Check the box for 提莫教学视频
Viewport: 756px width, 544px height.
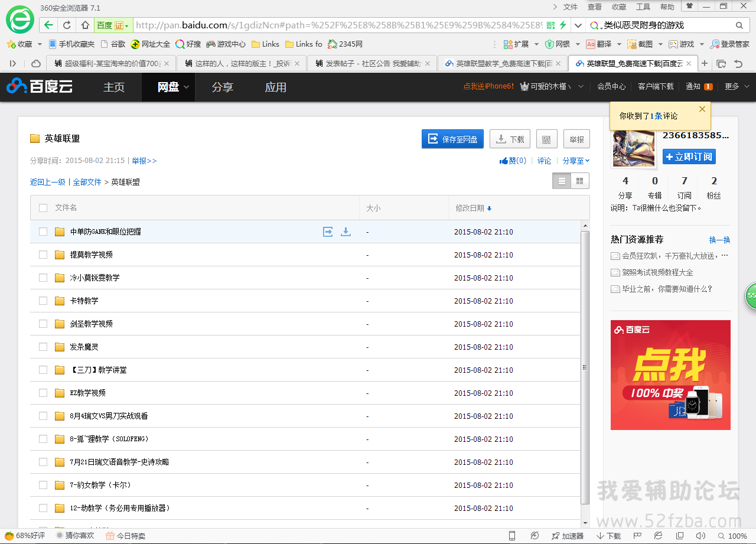pyautogui.click(x=43, y=255)
